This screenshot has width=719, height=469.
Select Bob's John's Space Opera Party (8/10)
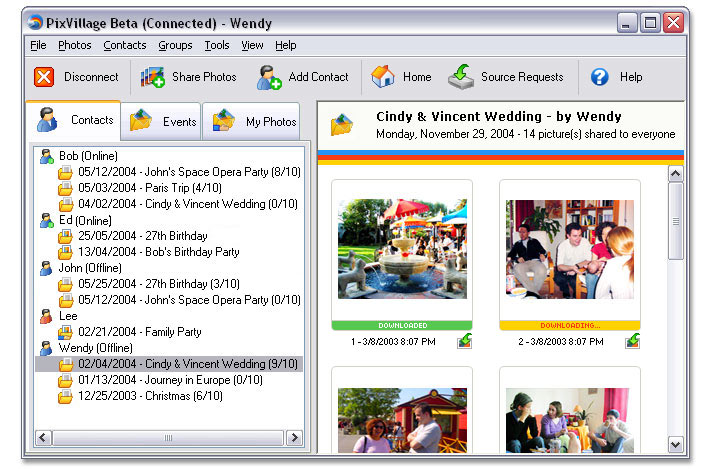click(189, 172)
